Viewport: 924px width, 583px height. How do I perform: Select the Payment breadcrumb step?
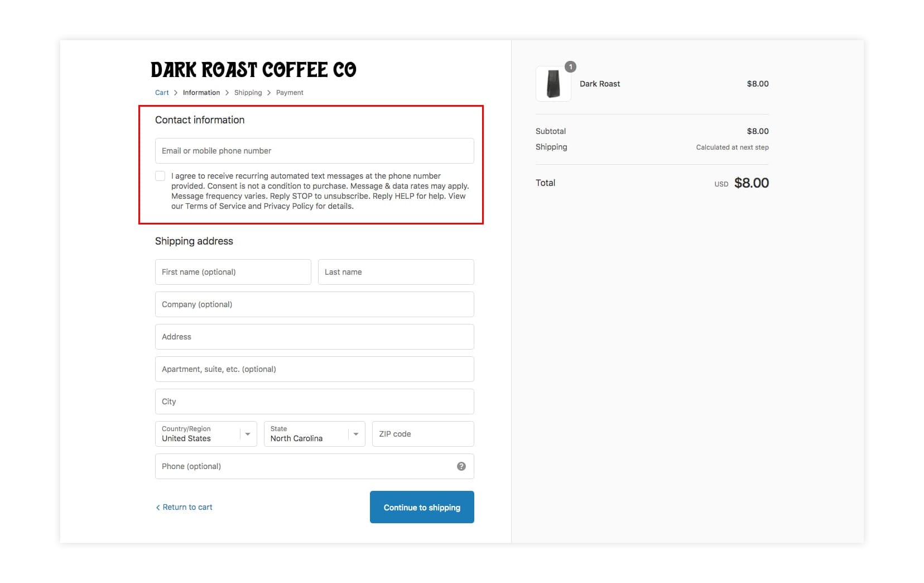point(290,93)
